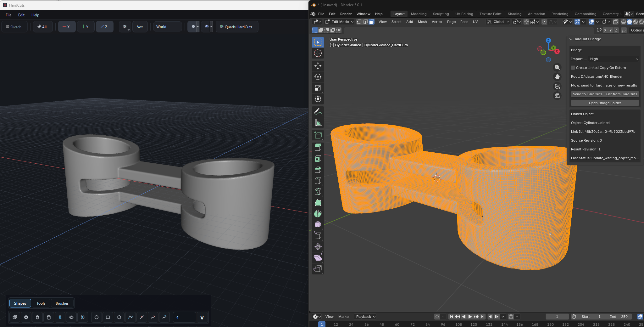This screenshot has height=327, width=644.
Task: Select the Extrude Region tool
Action: pos(318,148)
